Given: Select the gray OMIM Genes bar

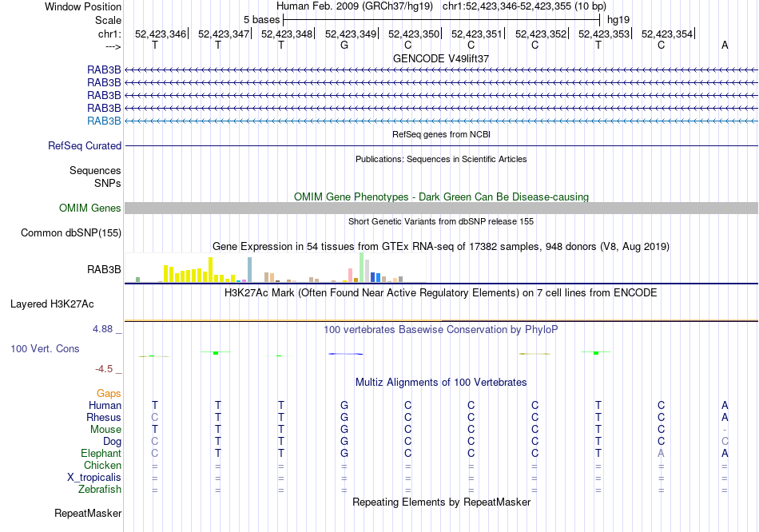Looking at the screenshot, I should 441,208.
